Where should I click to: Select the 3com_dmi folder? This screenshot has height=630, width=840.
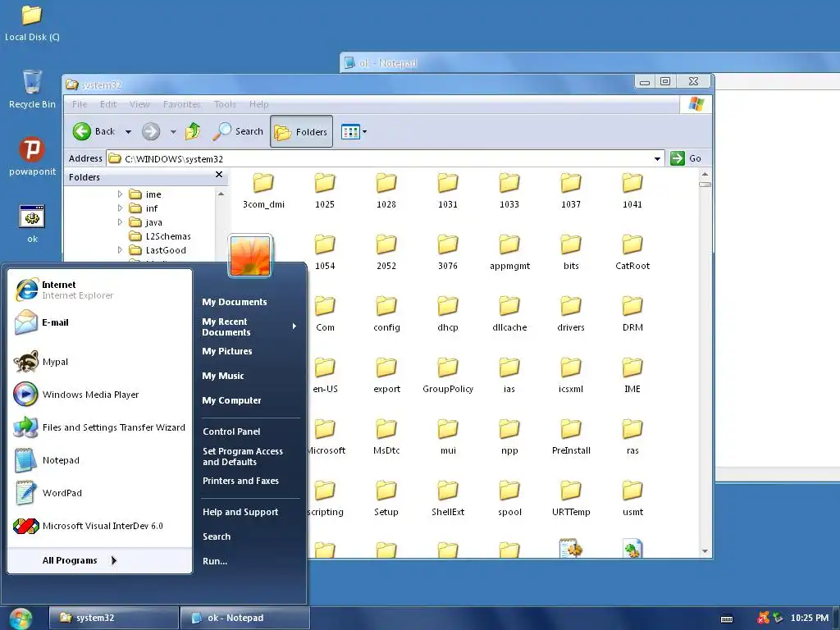263,190
